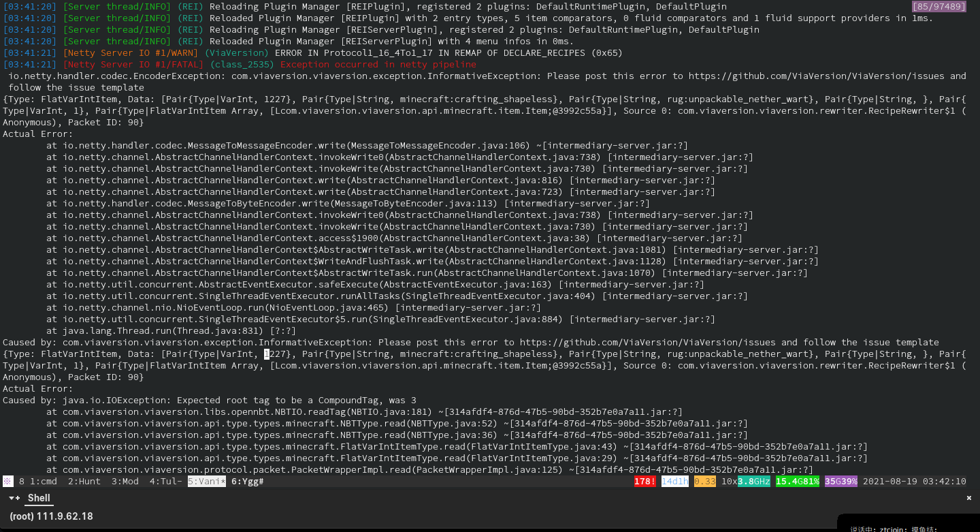Click the tmux session icon on status bar left

pyautogui.click(x=7, y=481)
